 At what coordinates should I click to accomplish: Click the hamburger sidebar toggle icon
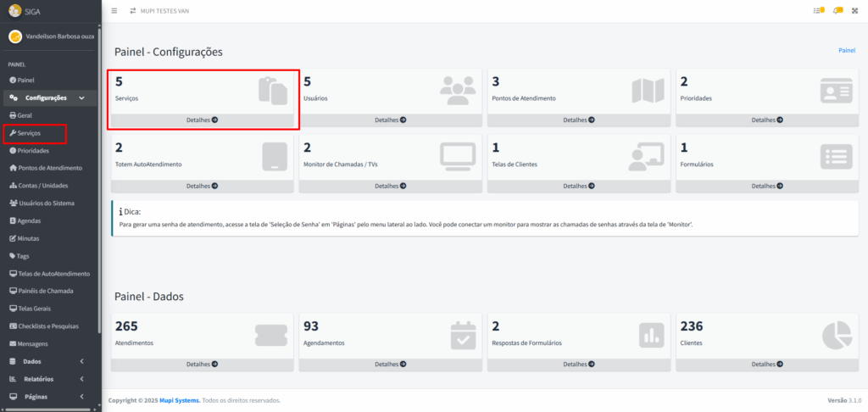pos(114,11)
